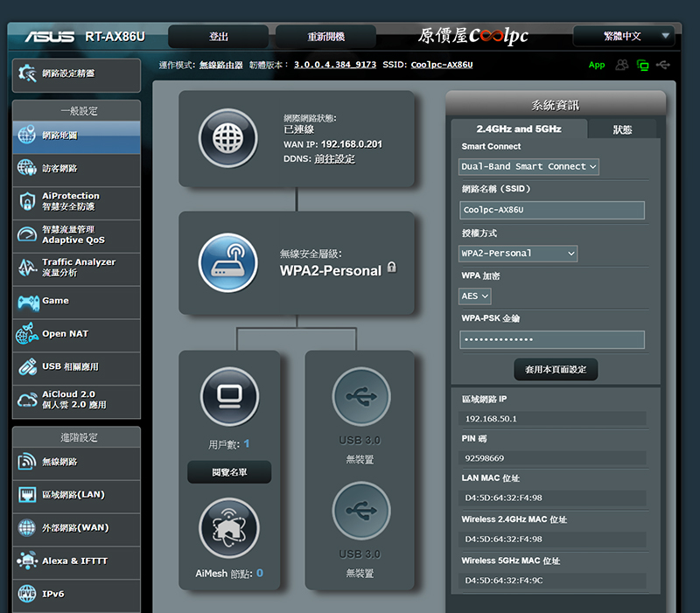The image size is (700, 613).
Task: Click the Coolpc-AX86U SSID header link
Action: coord(442,65)
